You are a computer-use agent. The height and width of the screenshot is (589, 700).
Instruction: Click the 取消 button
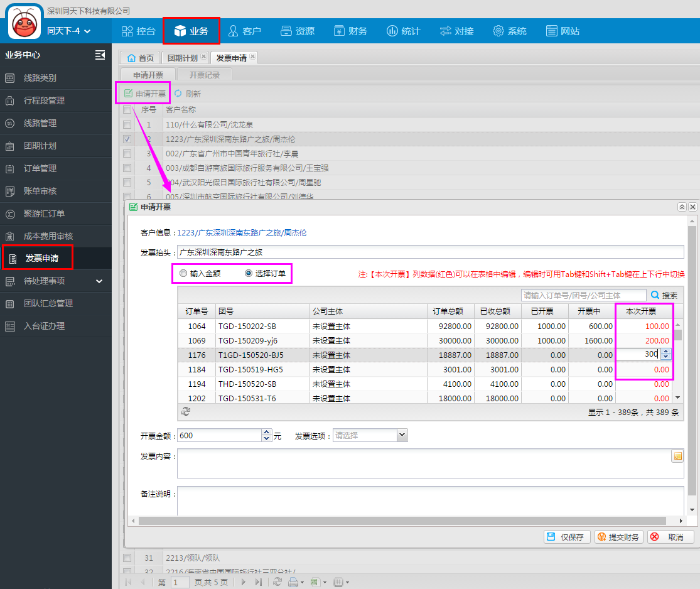click(x=671, y=537)
